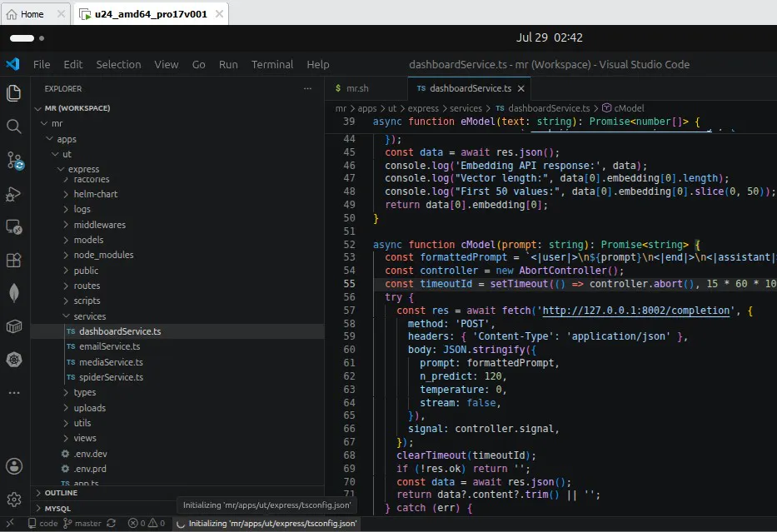Image resolution: width=777 pixels, height=532 pixels.
Task: Collapse the services folder
Action: coord(66,316)
